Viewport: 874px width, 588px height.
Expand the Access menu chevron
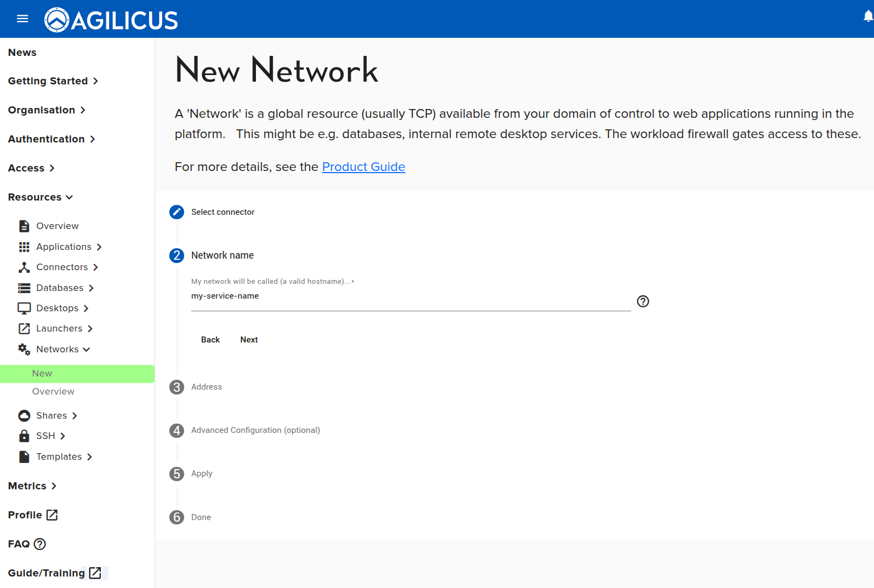[52, 168]
